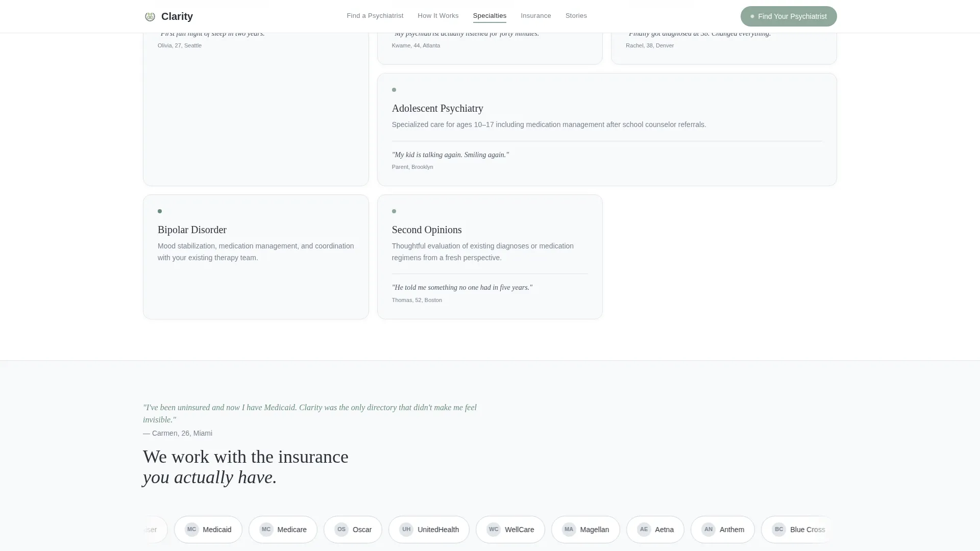The height and width of the screenshot is (551, 980).
Task: Click the MC badge icon on Medicare
Action: coord(266,530)
